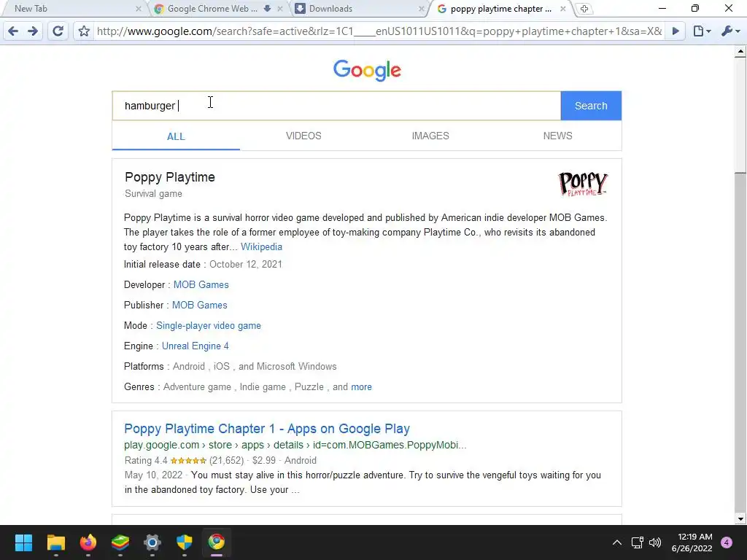Switch to VIDEOS results tab
Screen dimensions: 747x560
pos(303,136)
